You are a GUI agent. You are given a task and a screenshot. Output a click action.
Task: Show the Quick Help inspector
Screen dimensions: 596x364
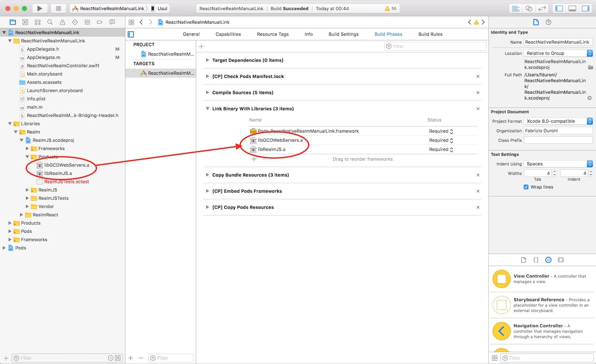pos(548,22)
